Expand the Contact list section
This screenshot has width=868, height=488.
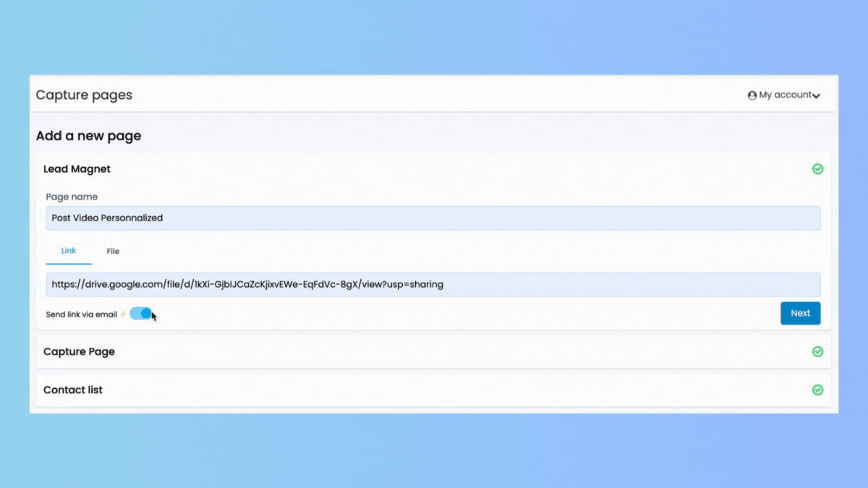click(73, 390)
